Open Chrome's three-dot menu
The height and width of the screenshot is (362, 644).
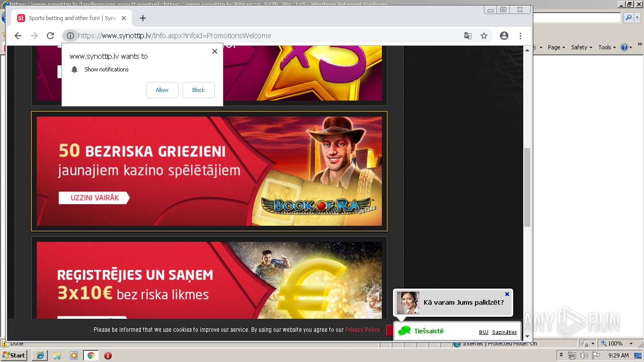pos(520,36)
